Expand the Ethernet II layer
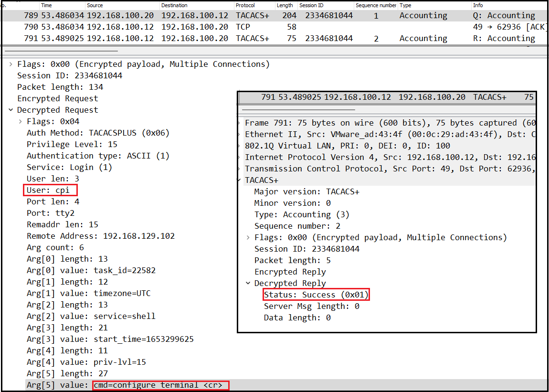Image resolution: width=549 pixels, height=392 pixels. (240, 135)
